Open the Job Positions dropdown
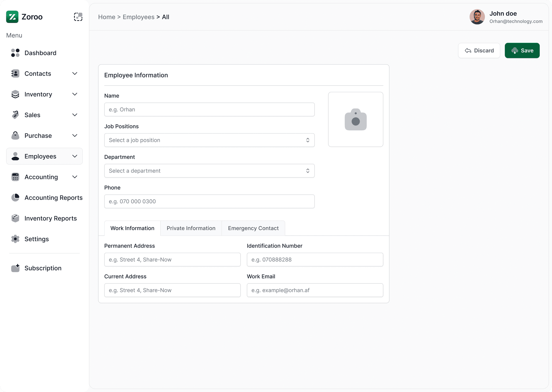This screenshot has width=552, height=392. coord(209,140)
